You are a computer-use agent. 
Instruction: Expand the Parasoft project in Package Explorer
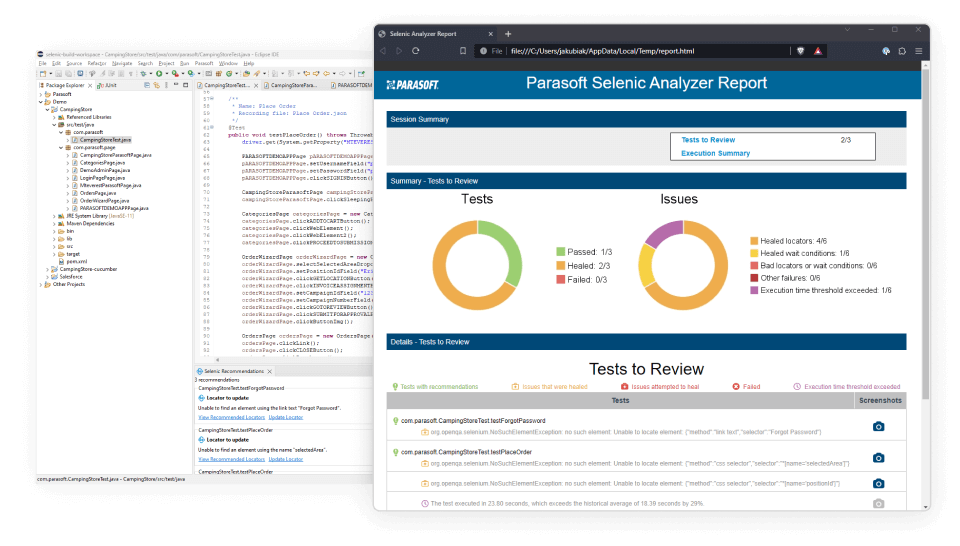(x=41, y=94)
